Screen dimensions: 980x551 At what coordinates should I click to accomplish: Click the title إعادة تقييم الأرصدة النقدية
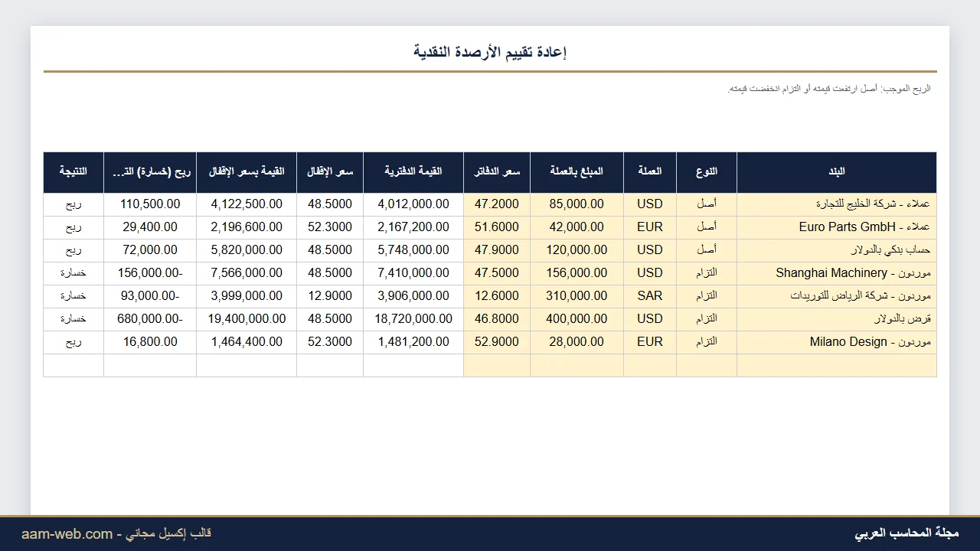(490, 52)
